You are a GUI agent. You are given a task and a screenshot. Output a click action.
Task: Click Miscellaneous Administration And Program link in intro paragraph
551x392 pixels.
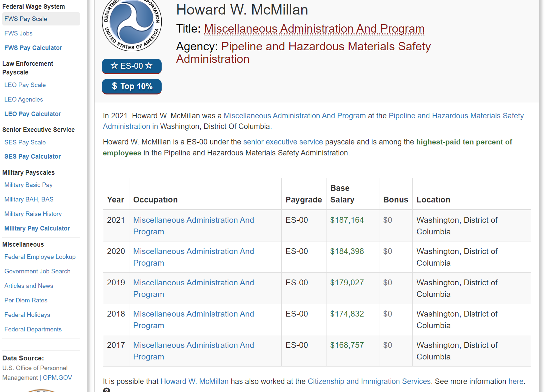[x=295, y=116]
